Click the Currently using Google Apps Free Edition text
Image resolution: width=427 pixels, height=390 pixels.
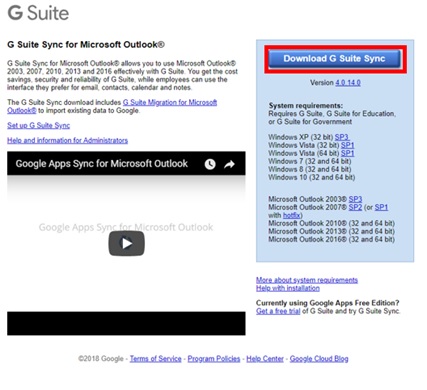328,303
